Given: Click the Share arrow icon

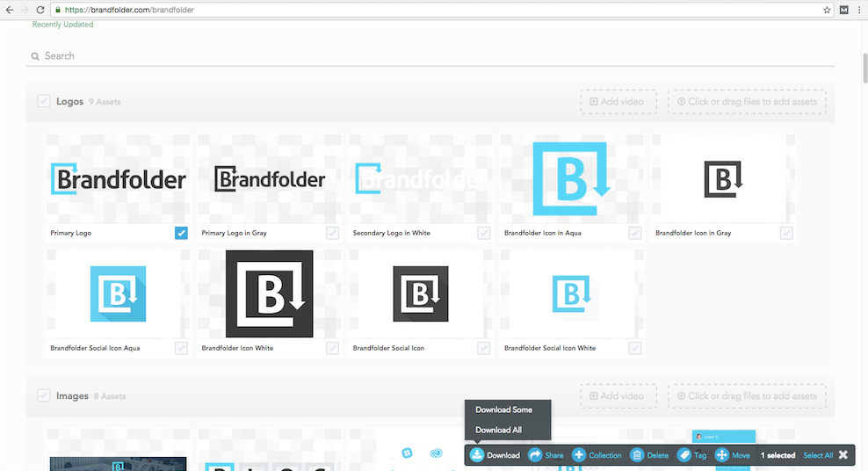Looking at the screenshot, I should [x=535, y=455].
